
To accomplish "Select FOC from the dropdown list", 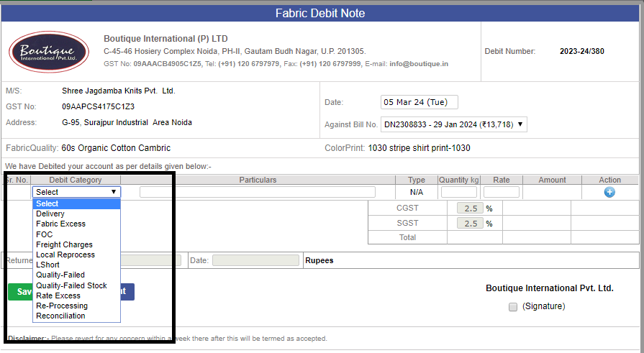I will coord(76,234).
